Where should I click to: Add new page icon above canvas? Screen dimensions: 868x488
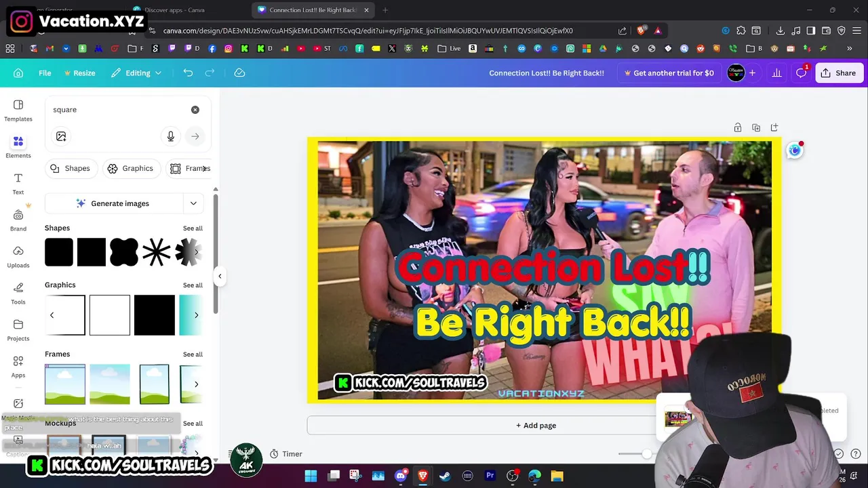774,127
